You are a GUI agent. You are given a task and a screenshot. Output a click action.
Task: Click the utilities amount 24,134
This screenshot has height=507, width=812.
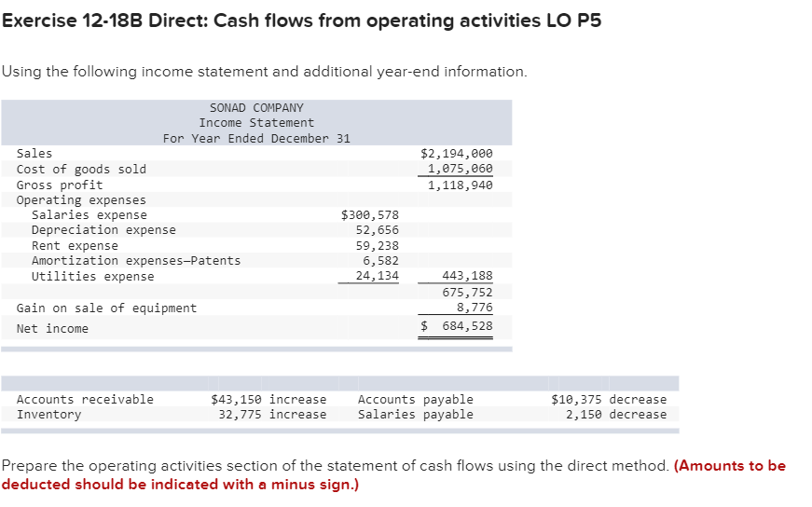pos(377,276)
